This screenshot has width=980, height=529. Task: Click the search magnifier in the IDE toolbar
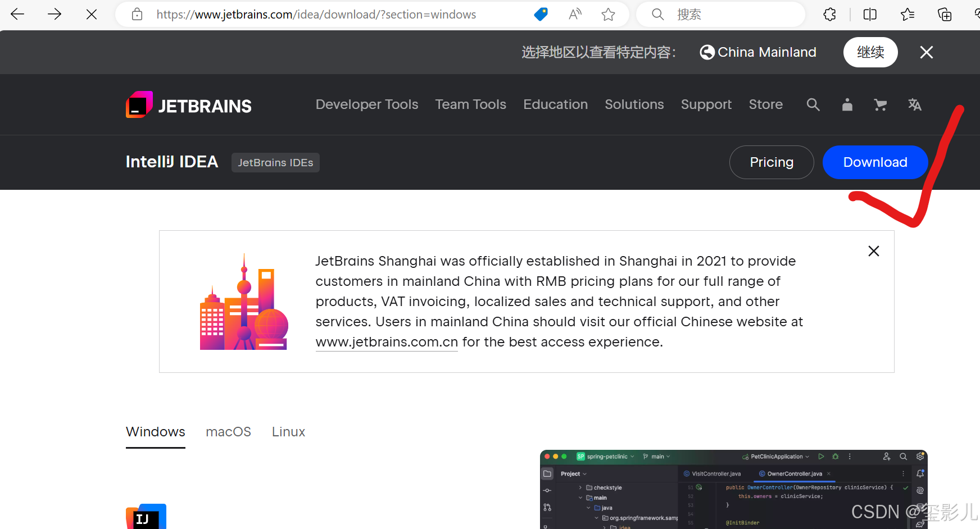pos(904,457)
